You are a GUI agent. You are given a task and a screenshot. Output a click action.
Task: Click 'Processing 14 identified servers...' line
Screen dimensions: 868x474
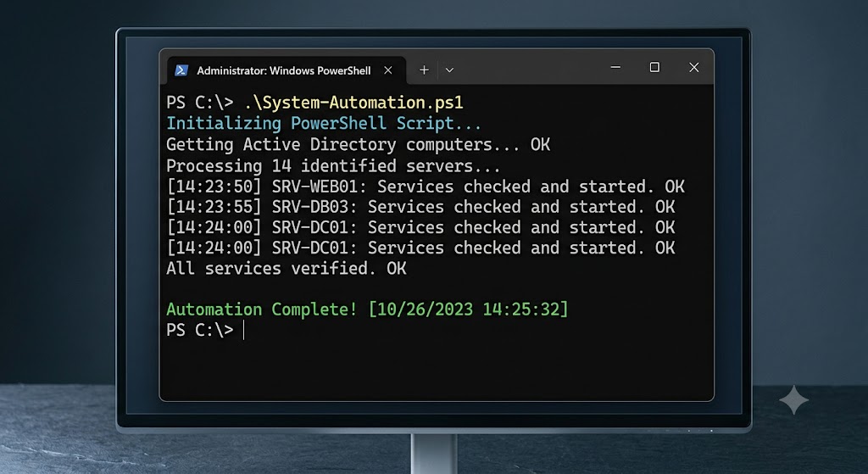(333, 165)
